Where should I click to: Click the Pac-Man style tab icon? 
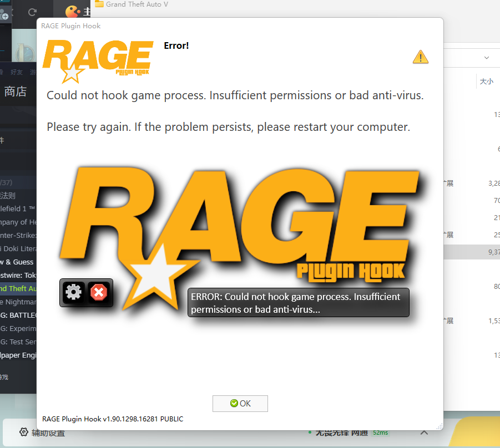72,12
